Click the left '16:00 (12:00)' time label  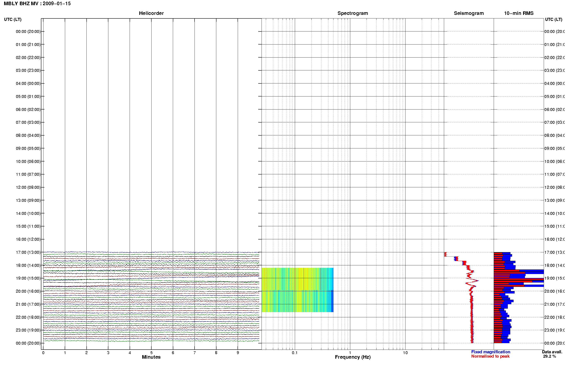(x=28, y=239)
